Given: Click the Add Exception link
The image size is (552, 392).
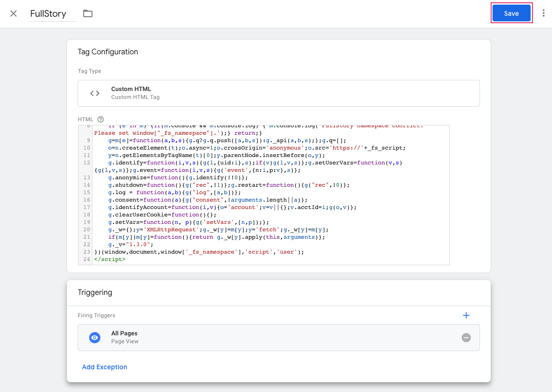Looking at the screenshot, I should point(105,367).
